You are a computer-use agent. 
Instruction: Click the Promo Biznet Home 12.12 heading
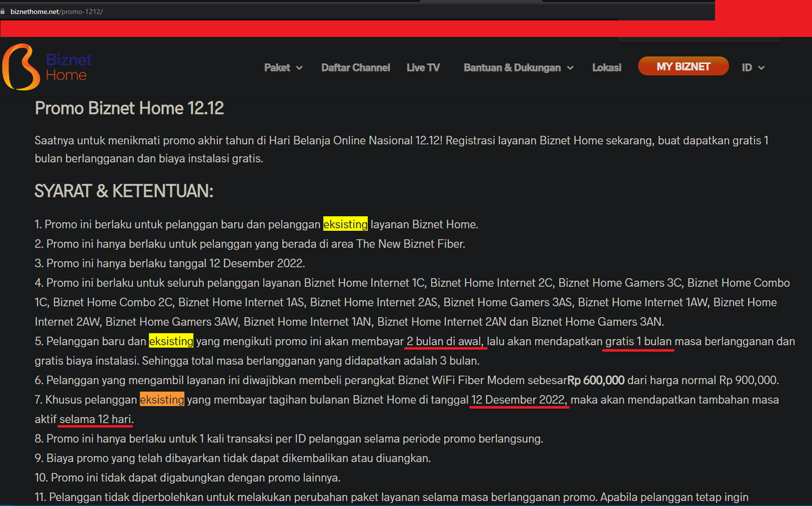pyautogui.click(x=129, y=108)
